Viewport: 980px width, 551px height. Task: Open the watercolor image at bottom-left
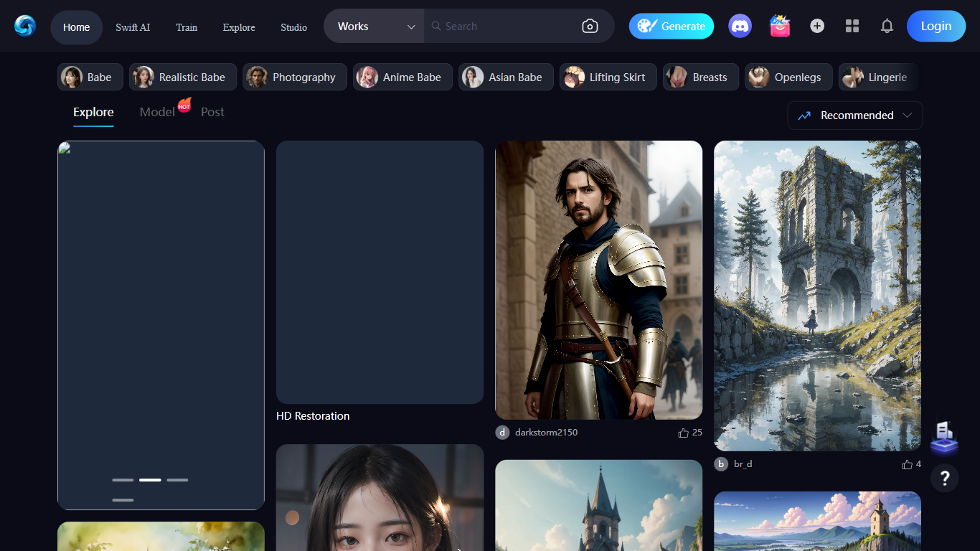[161, 536]
